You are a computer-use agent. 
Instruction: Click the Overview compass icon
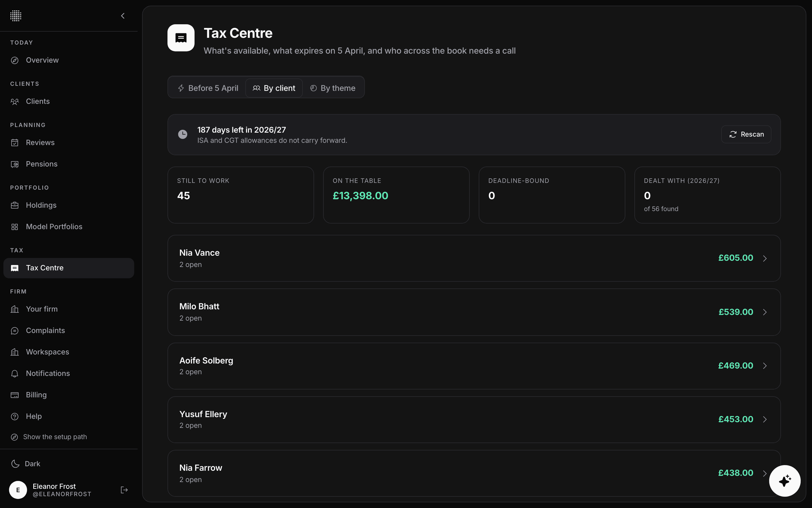[x=15, y=60]
